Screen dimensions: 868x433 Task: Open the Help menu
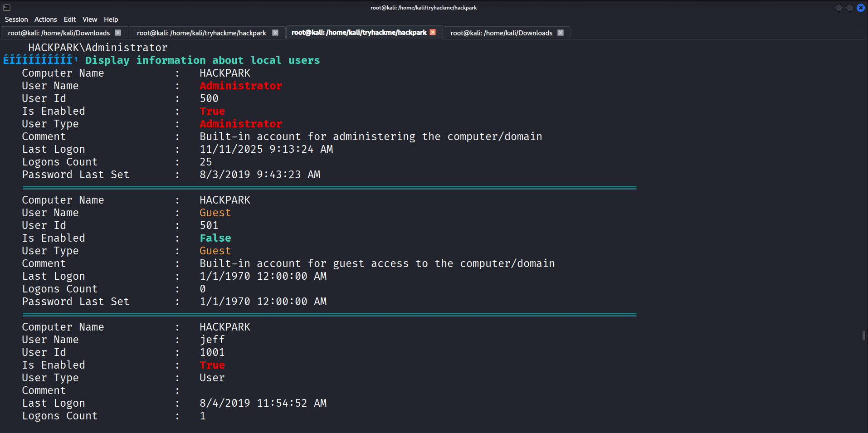111,19
